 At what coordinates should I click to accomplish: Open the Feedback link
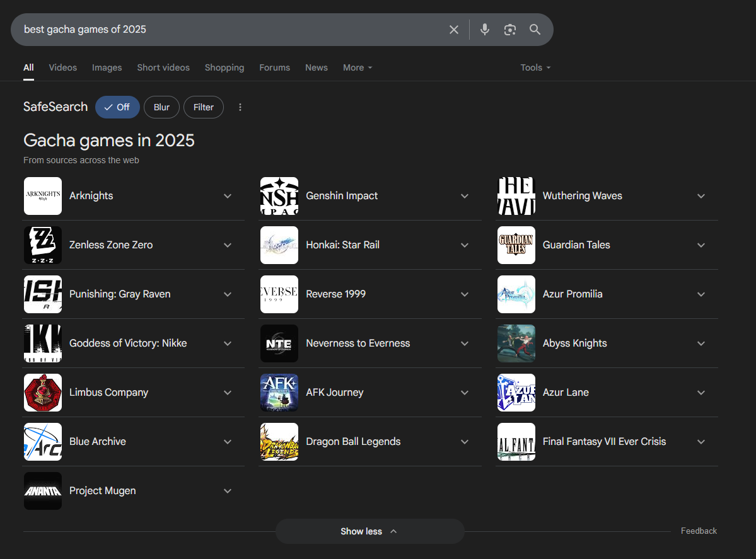coord(699,531)
